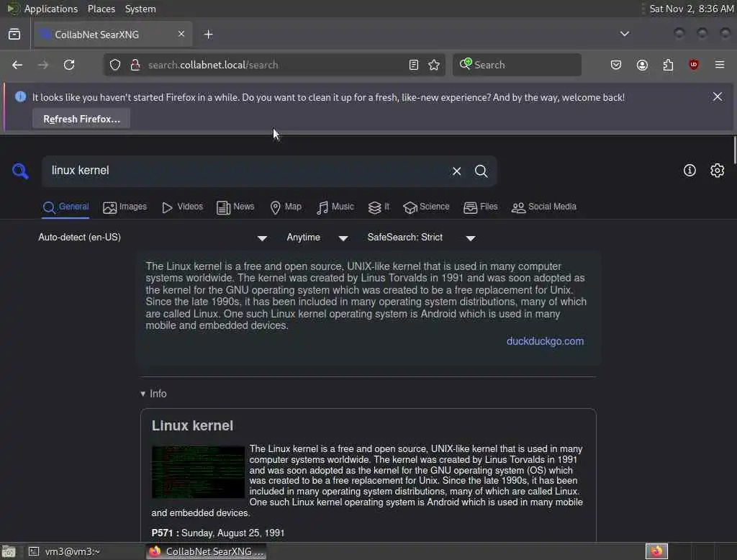The height and width of the screenshot is (560, 737).
Task: Open SearXNG preferences gear icon
Action: pyautogui.click(x=717, y=170)
